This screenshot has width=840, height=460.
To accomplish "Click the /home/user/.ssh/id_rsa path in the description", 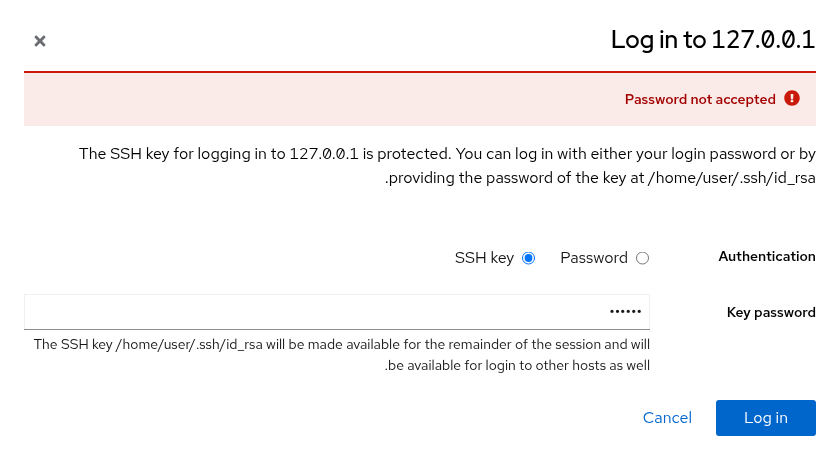I will tap(732, 178).
